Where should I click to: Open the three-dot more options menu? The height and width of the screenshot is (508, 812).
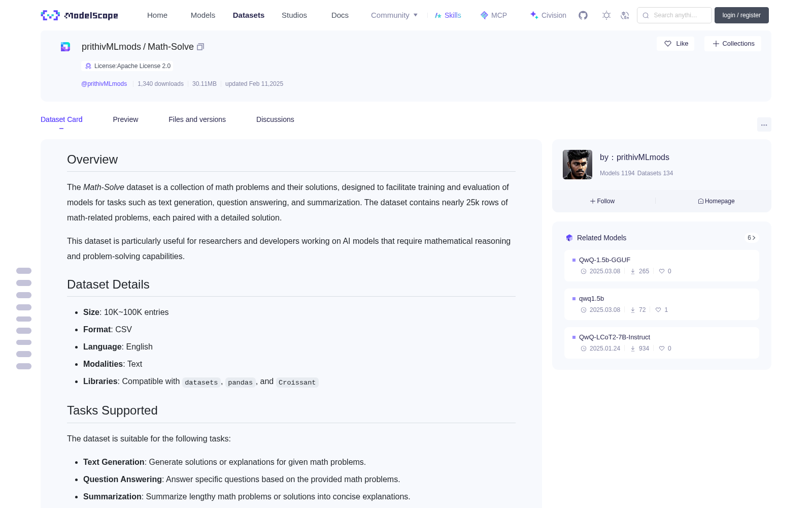click(x=764, y=124)
